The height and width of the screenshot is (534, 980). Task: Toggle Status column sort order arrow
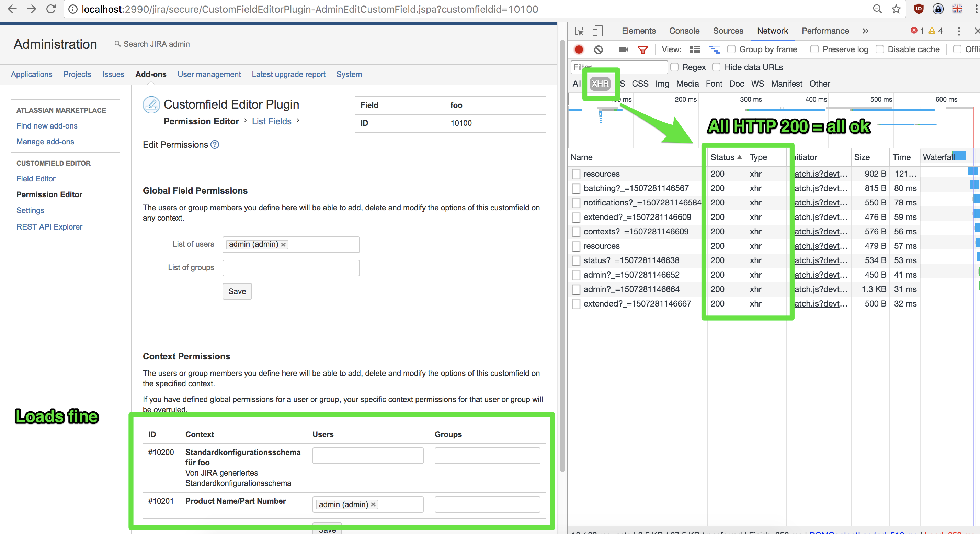739,157
